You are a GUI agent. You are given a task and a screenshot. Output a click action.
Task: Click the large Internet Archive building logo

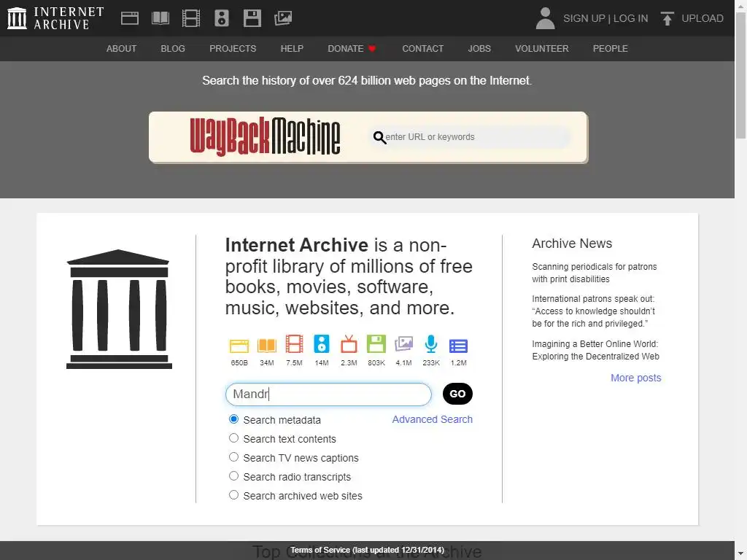tap(119, 309)
